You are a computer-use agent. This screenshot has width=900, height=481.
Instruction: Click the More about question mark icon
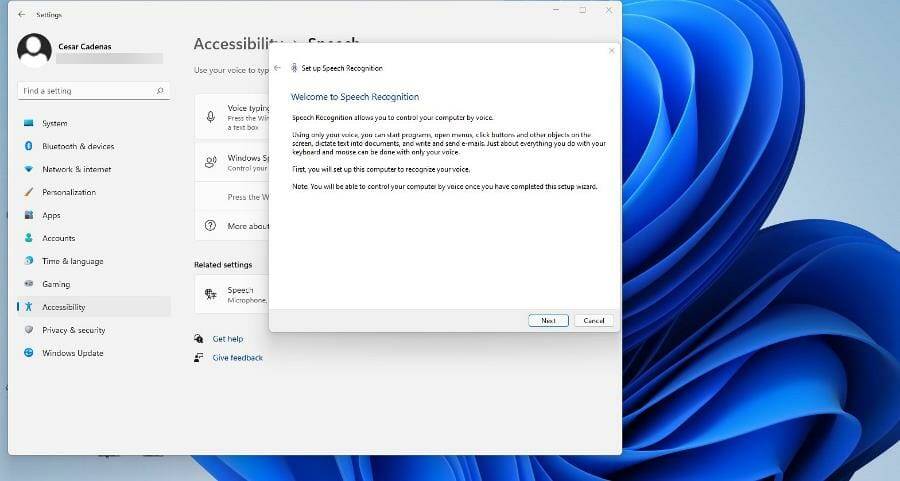(x=211, y=226)
